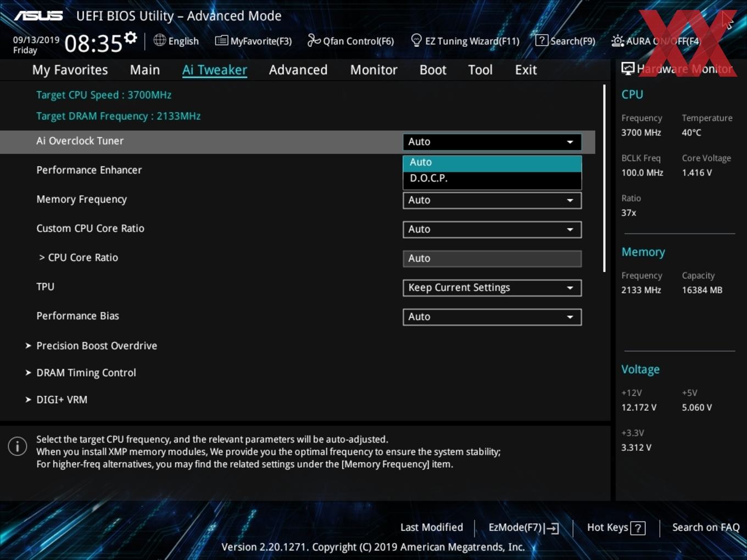Select the Ai Tweaker tab
The width and height of the screenshot is (747, 560).
215,70
